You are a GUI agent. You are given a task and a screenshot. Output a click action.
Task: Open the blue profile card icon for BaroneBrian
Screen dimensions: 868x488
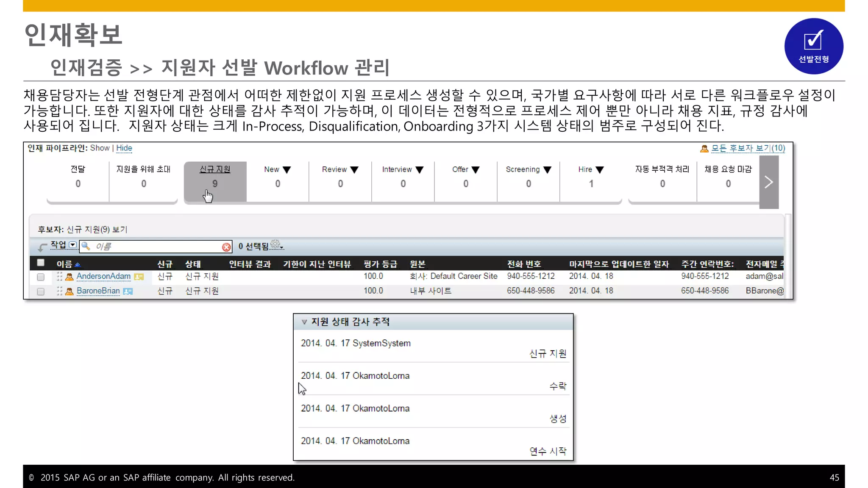tap(128, 291)
